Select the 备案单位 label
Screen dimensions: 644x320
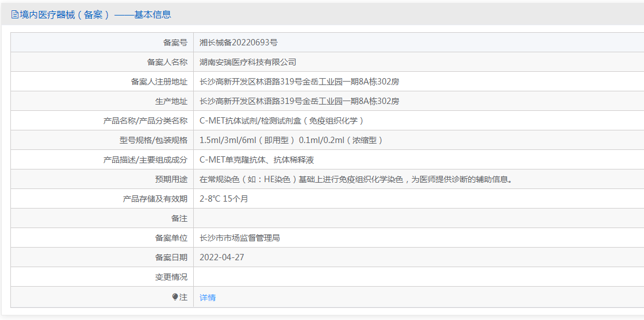coord(171,238)
